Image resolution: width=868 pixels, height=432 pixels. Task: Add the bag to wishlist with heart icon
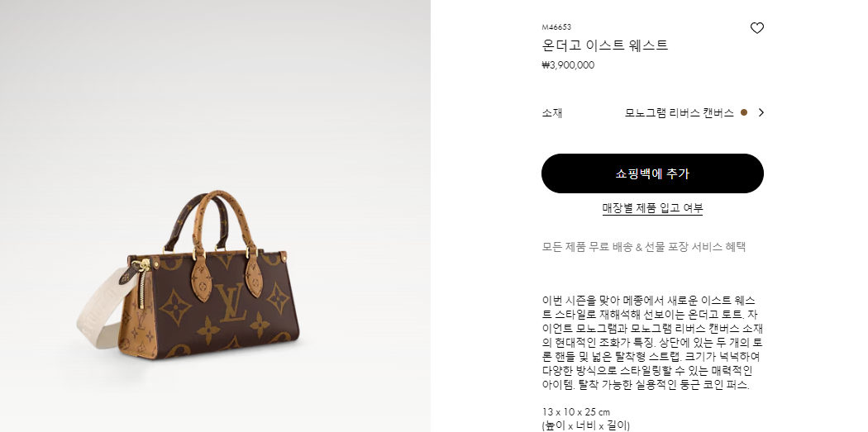(x=756, y=27)
